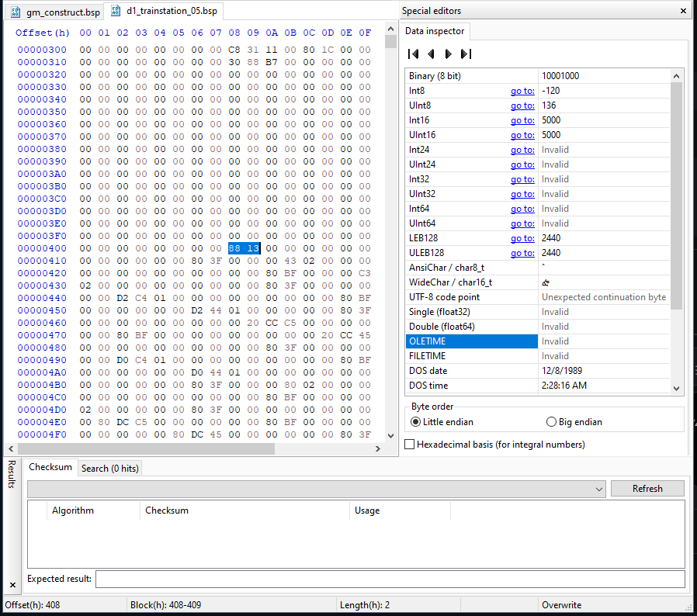Viewport: 697px width, 616px height.
Task: Step back with the previous-value arrow
Action: coord(431,54)
